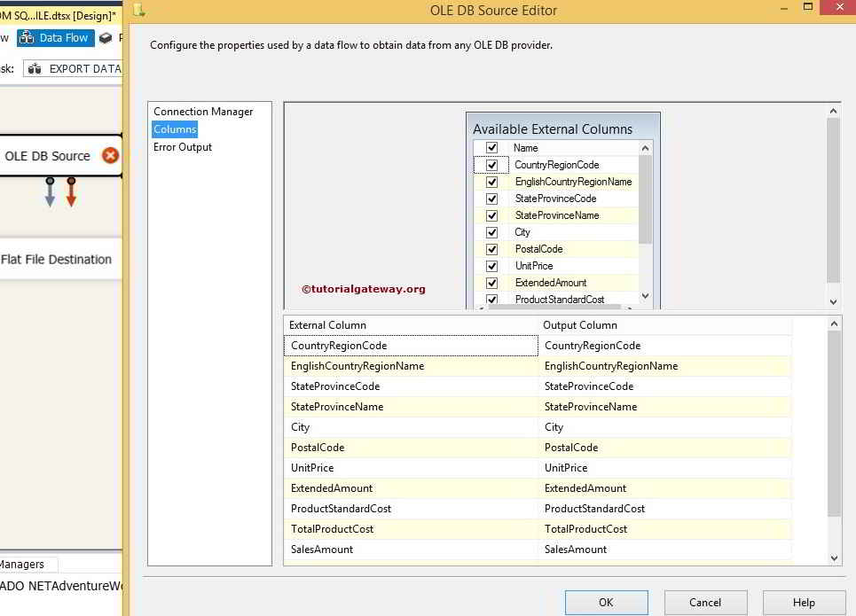Screen dimensions: 856x616
Task: Select SalesAmount external column cell
Action: tap(411, 550)
